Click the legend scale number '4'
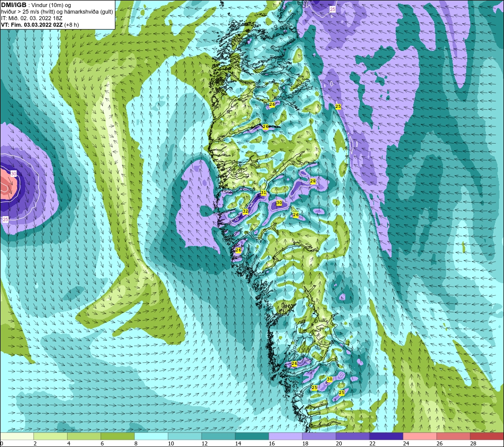The height and width of the screenshot is (447, 504). tap(69, 443)
